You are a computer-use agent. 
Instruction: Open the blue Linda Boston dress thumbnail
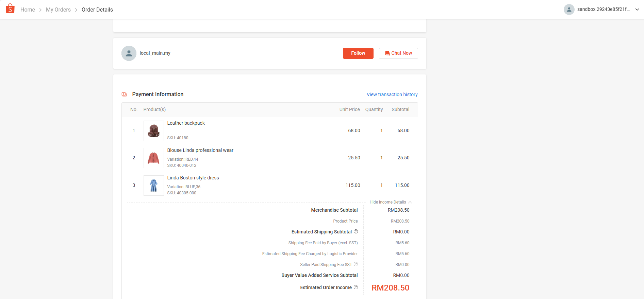pyautogui.click(x=154, y=186)
